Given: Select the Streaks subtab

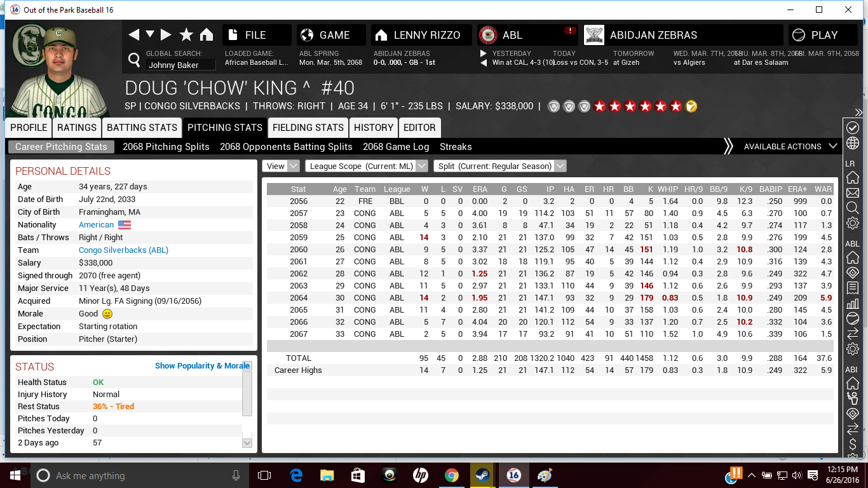Looking at the screenshot, I should pyautogui.click(x=456, y=147).
